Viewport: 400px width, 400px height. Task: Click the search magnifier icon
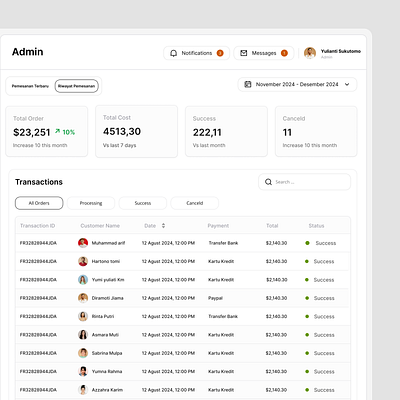268,182
